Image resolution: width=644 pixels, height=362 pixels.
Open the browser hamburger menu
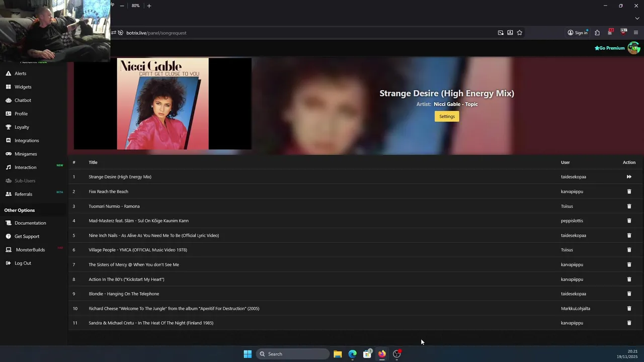tap(636, 33)
